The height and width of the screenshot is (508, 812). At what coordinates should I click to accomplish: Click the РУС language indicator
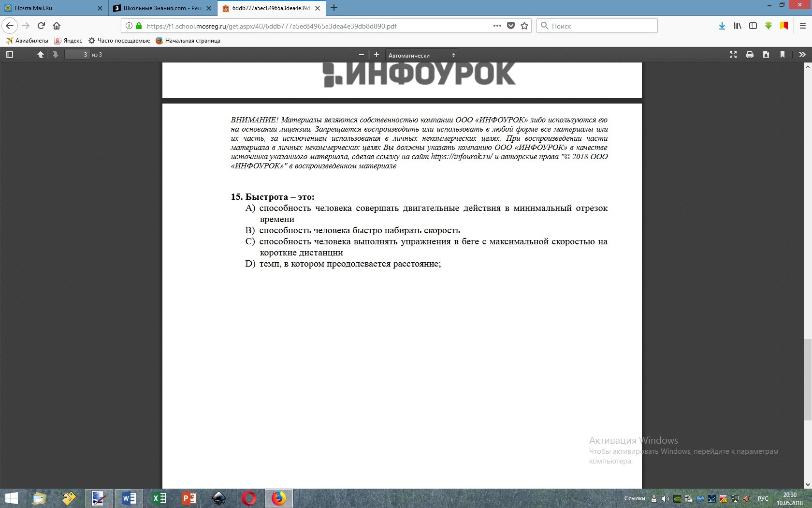tap(763, 498)
